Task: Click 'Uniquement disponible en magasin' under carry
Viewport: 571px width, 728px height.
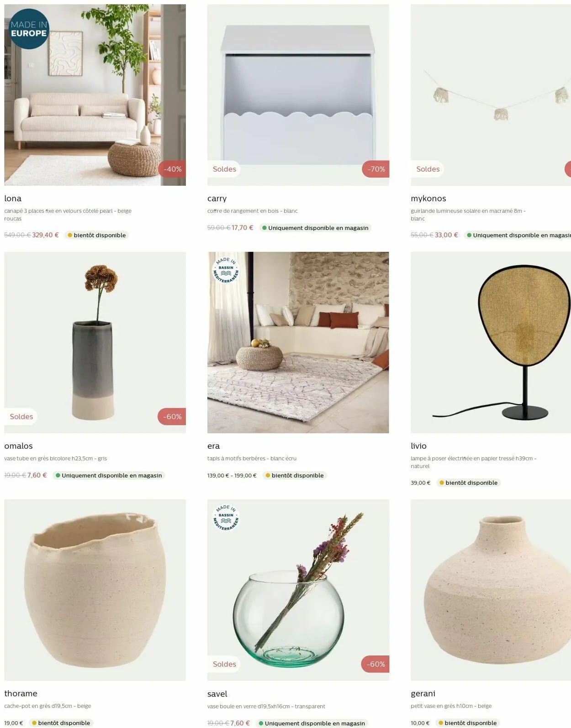Action: pos(315,228)
